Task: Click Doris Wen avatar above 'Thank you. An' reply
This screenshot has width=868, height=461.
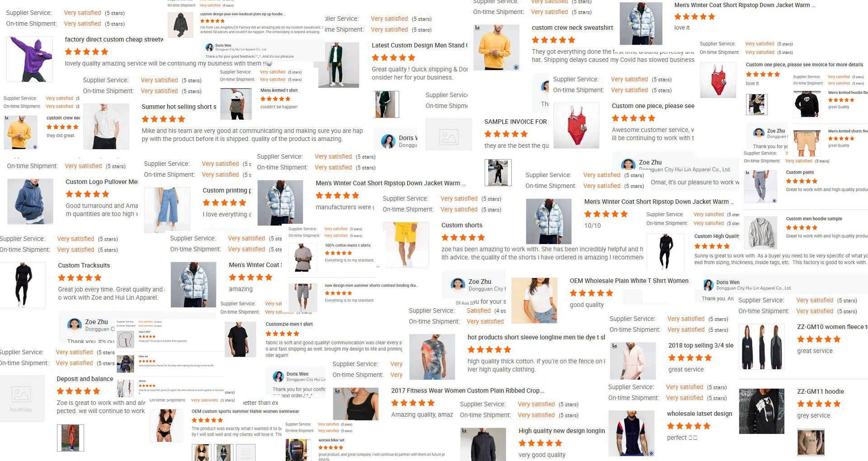Action: point(709,285)
